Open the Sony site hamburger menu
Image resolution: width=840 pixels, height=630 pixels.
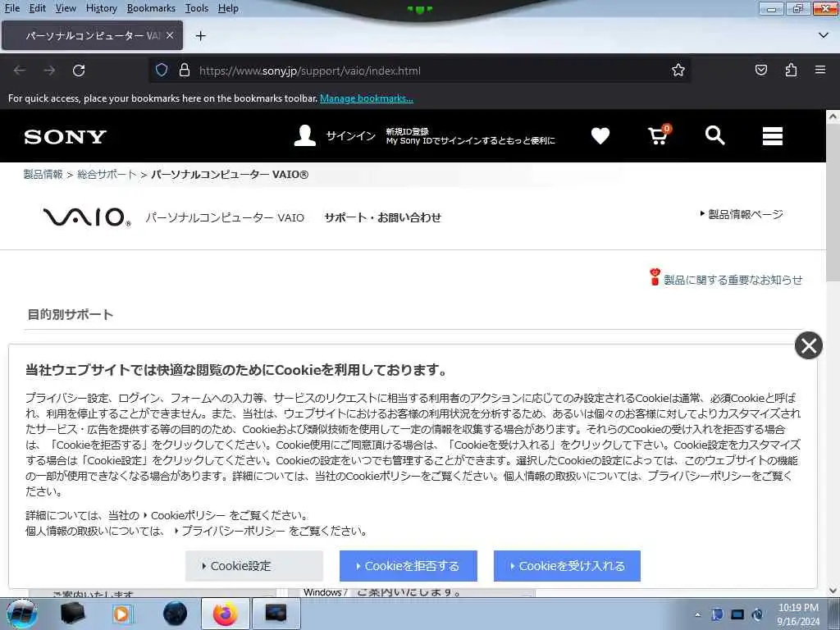coord(773,136)
